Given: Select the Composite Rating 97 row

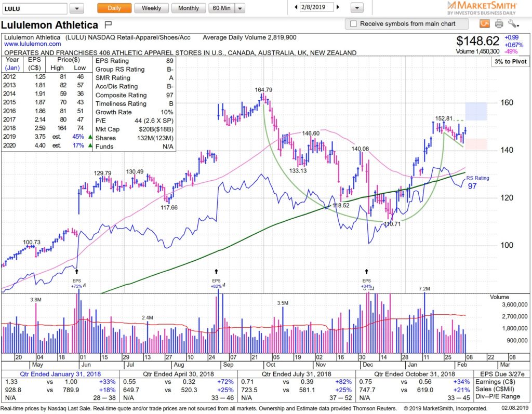Looking at the screenshot, I should click(135, 95).
